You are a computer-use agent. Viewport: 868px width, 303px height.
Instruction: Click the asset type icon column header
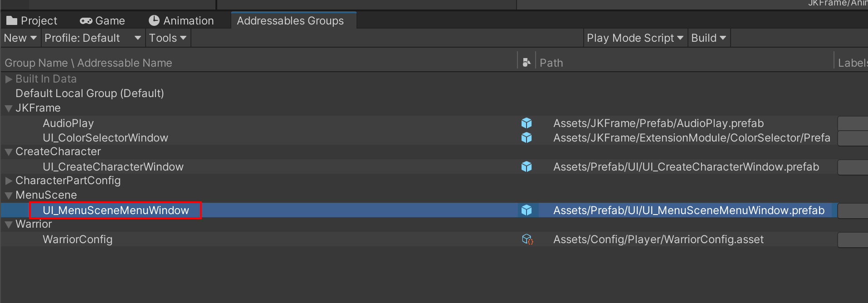pyautogui.click(x=526, y=63)
